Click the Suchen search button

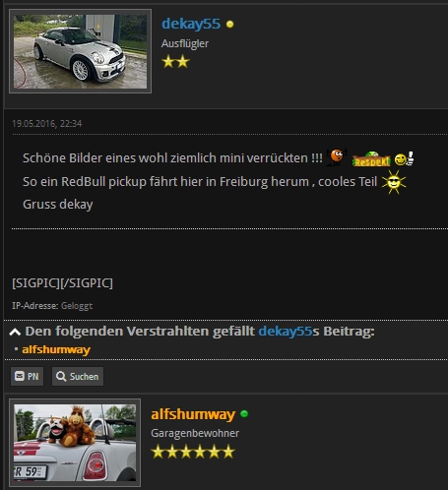click(78, 376)
